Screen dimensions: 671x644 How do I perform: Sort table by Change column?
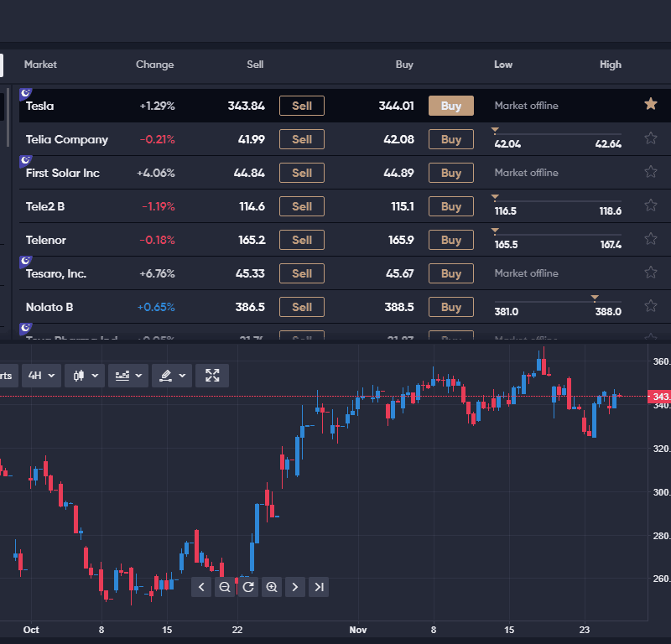point(155,65)
